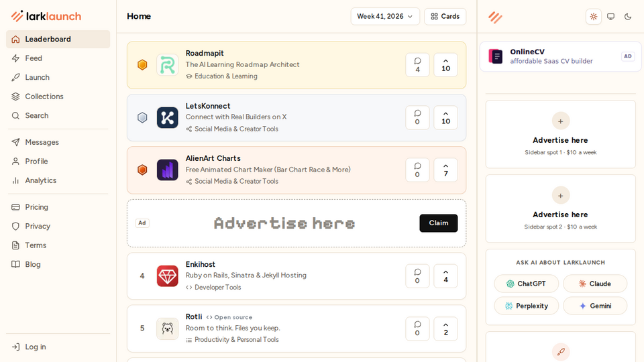Ask Perplexity about larklaunch
The image size is (644, 362).
click(526, 306)
